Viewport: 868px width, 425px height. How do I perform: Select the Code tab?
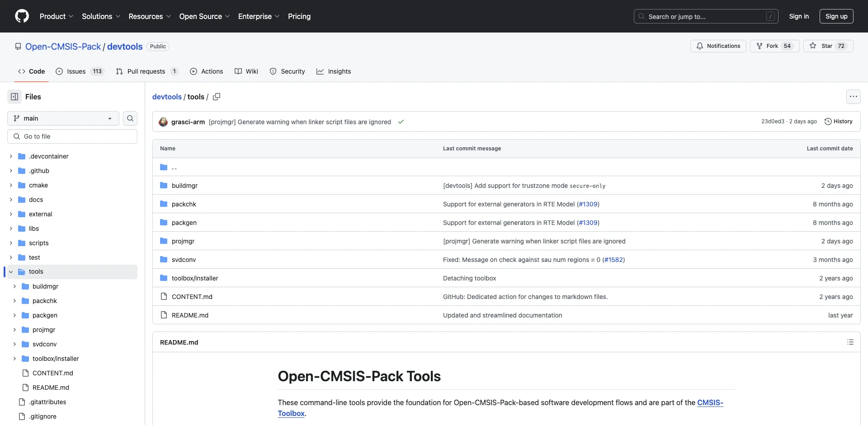click(x=32, y=71)
